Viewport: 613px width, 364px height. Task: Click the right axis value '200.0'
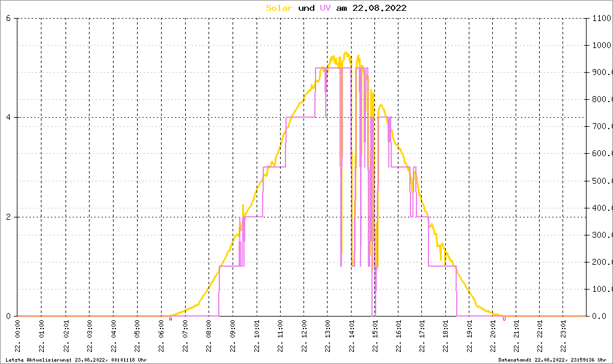602,262
